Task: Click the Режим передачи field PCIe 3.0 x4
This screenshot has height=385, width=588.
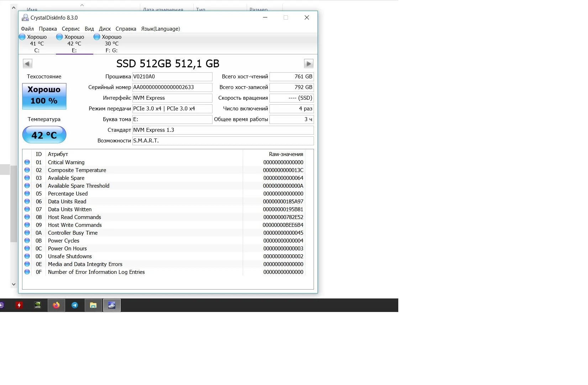Action: click(x=172, y=109)
